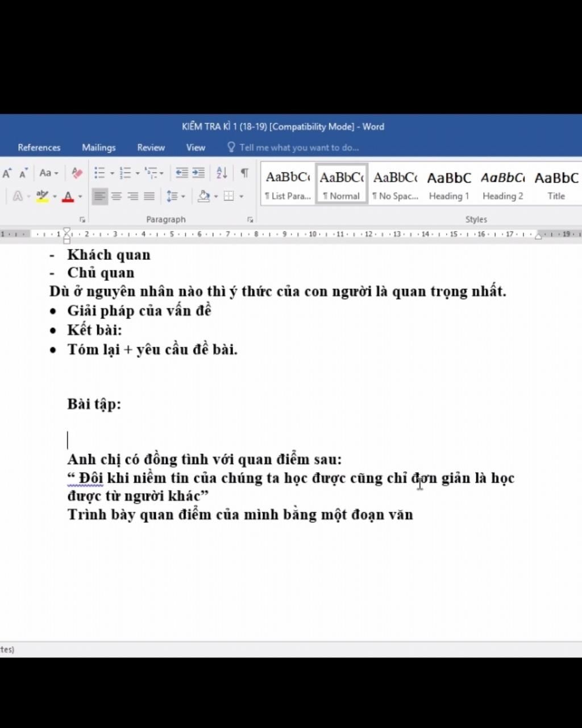582x728 pixels.
Task: Toggle Align Right
Action: click(x=133, y=196)
